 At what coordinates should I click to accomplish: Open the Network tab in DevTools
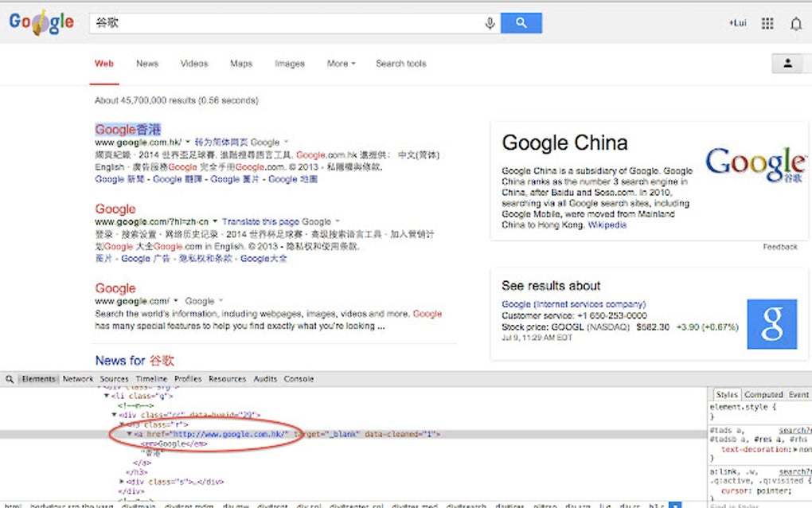[x=78, y=378]
